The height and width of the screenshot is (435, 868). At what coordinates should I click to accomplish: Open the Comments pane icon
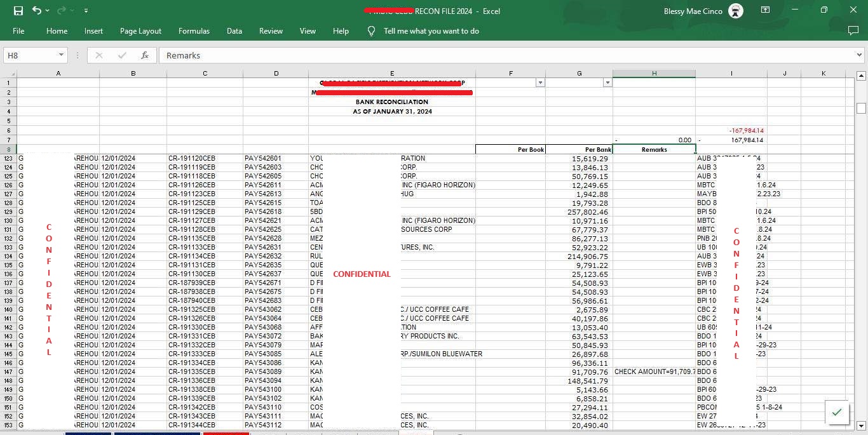[853, 30]
